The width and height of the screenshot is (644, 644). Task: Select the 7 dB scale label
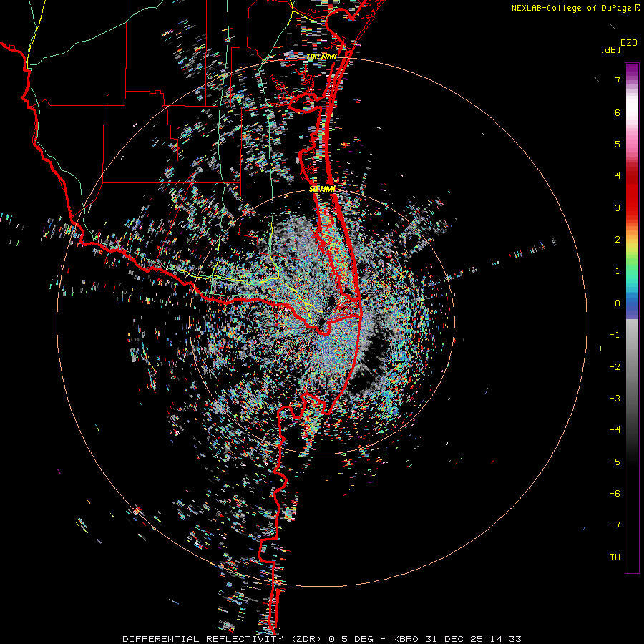tap(618, 80)
